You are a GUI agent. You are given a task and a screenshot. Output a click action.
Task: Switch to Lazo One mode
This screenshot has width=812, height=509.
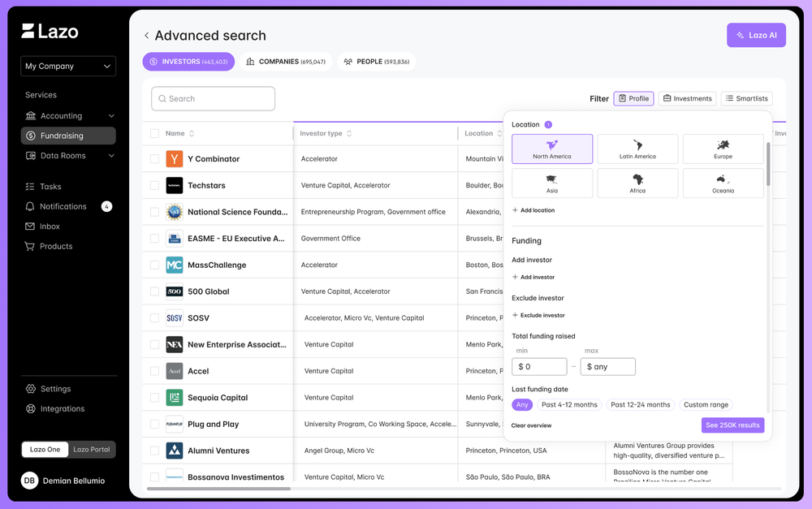click(x=45, y=450)
